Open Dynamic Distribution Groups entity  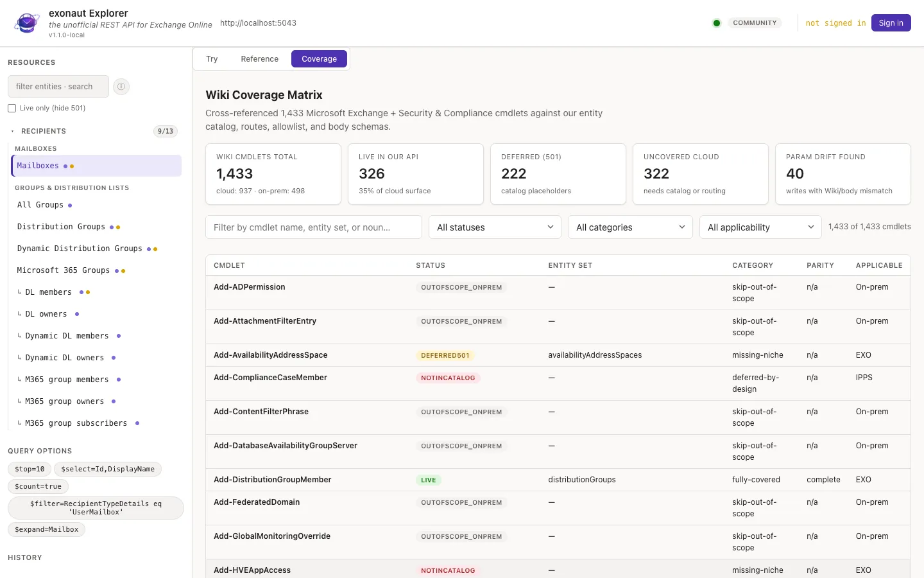(x=96, y=249)
